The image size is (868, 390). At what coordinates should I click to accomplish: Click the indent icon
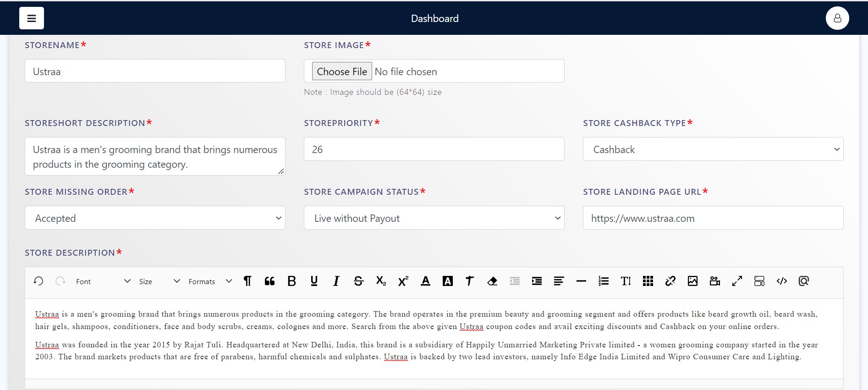(537, 281)
